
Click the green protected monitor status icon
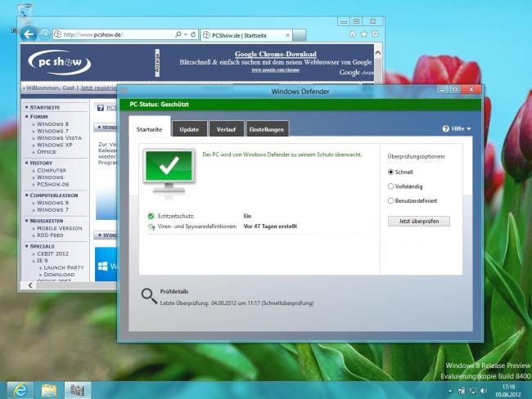point(169,173)
